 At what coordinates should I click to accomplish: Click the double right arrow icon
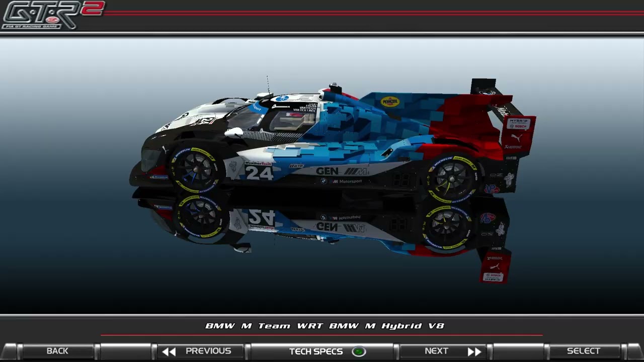click(x=474, y=351)
